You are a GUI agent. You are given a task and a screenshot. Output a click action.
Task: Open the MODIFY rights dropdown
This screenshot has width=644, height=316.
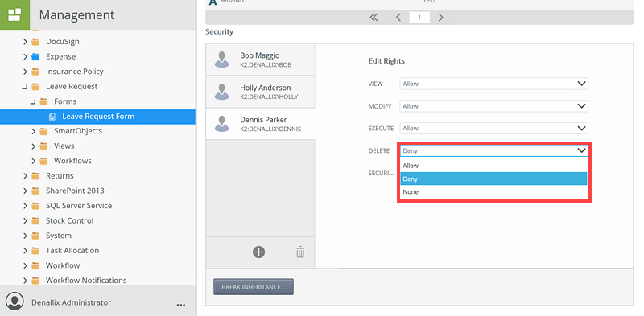[x=493, y=106]
